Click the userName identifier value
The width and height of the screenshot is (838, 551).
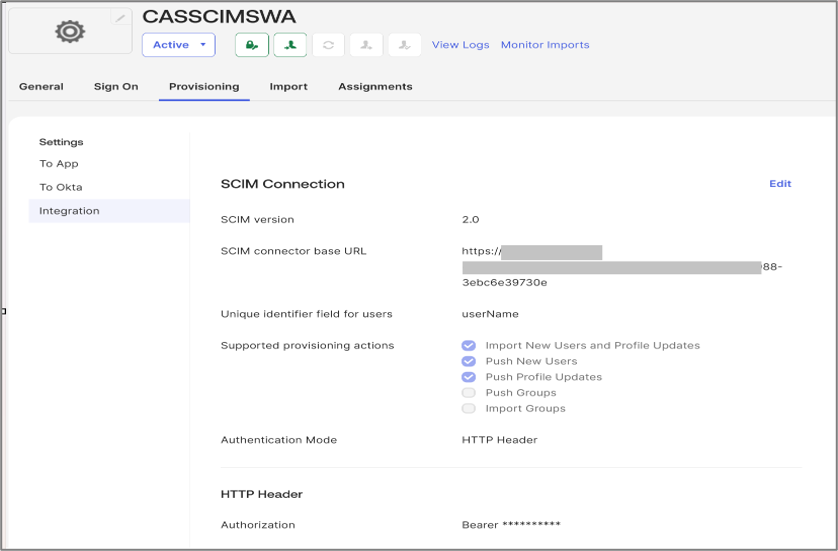(x=490, y=314)
